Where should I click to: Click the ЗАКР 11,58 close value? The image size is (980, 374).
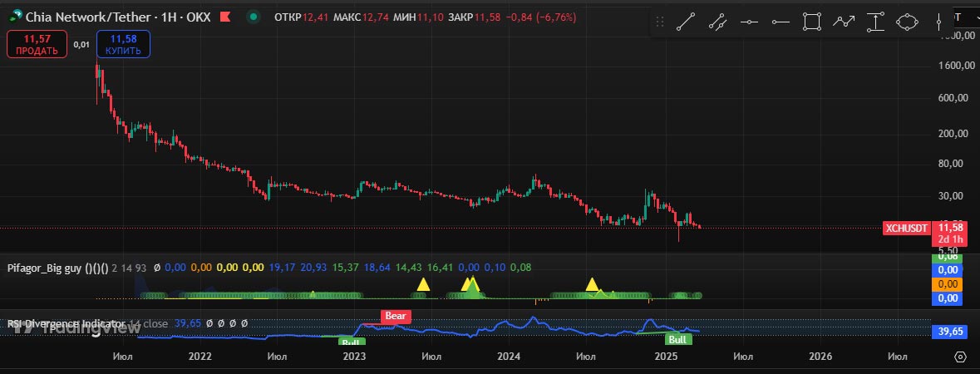(473, 17)
